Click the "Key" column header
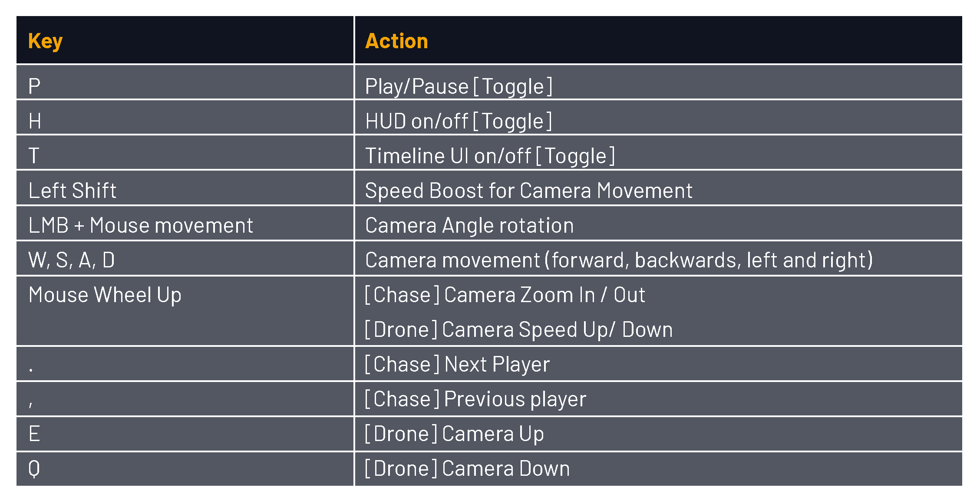980x494 pixels. pos(46,41)
